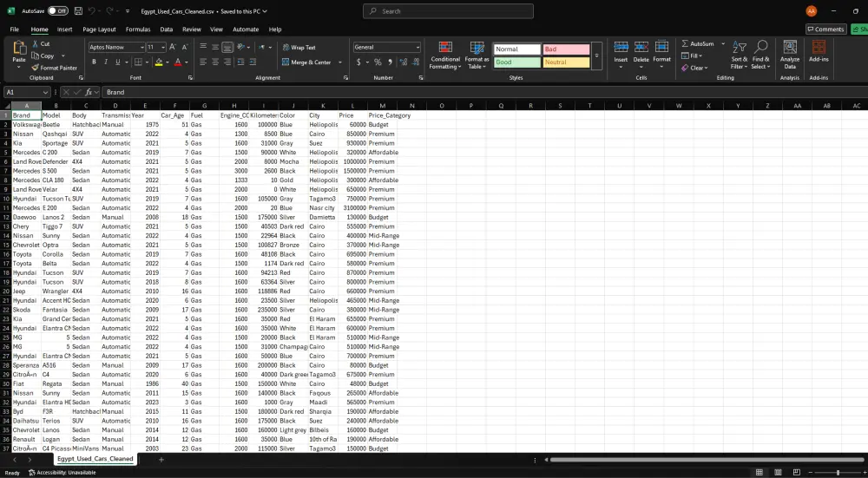Click the Align Left icon

[203, 62]
